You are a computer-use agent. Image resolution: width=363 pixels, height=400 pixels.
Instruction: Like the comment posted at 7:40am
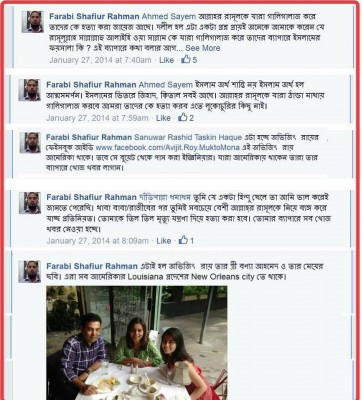tap(166, 60)
